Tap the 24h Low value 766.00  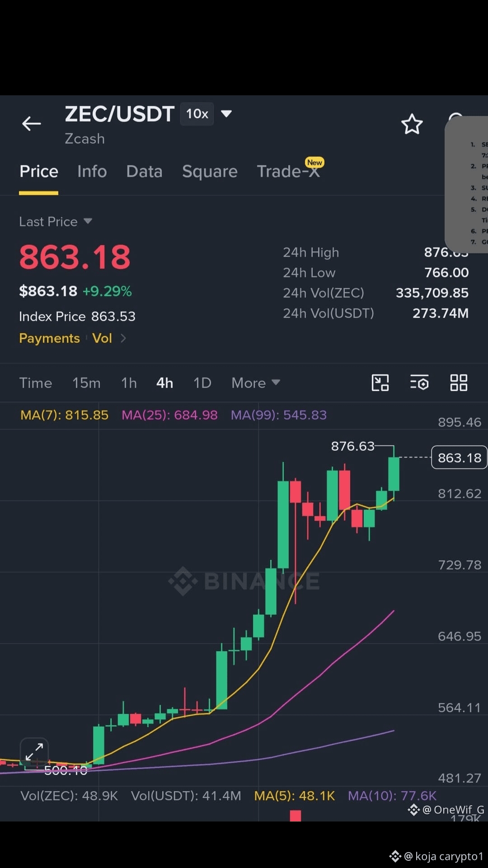(x=446, y=273)
